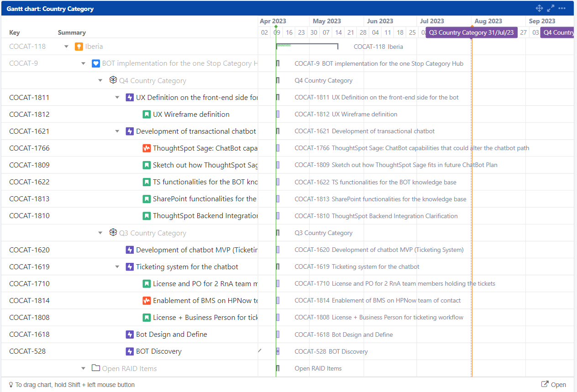Image resolution: width=577 pixels, height=392 pixels.
Task: Collapse the Q3 Country Category group
Action: [100, 233]
